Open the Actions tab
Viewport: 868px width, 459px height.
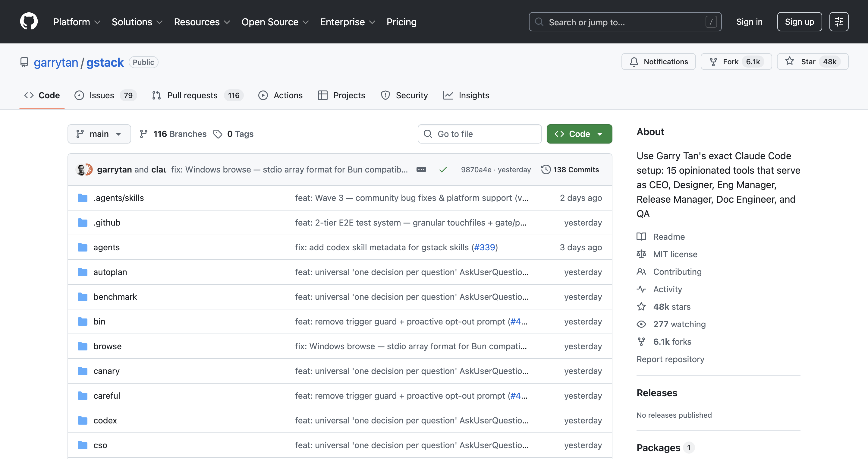(280, 95)
